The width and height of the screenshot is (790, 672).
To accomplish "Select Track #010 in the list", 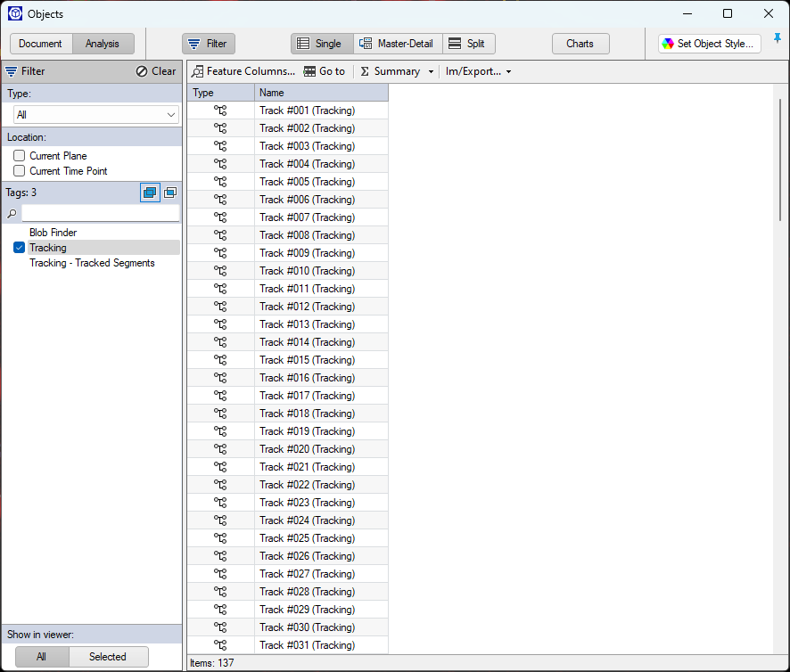I will [x=306, y=270].
